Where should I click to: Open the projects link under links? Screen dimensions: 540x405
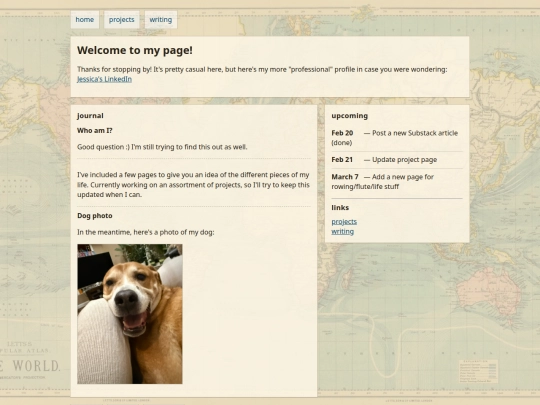344,222
